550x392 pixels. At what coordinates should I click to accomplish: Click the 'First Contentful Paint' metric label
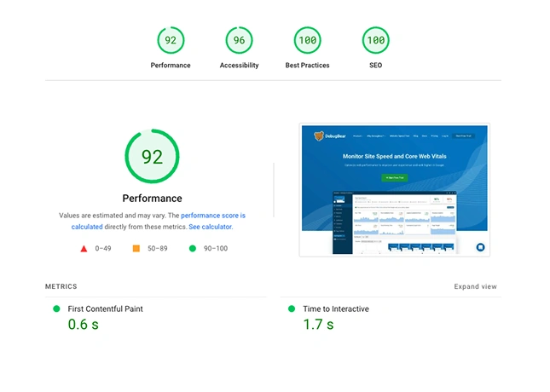[x=105, y=308]
